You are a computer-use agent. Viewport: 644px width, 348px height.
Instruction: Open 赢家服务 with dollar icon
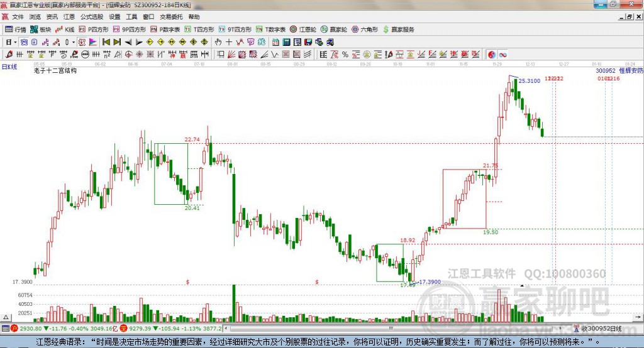tap(398, 30)
